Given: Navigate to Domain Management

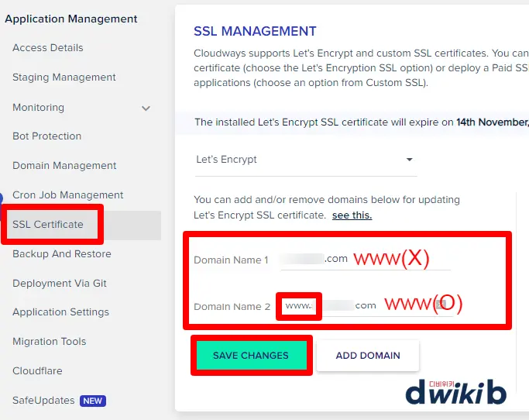Looking at the screenshot, I should 64,166.
